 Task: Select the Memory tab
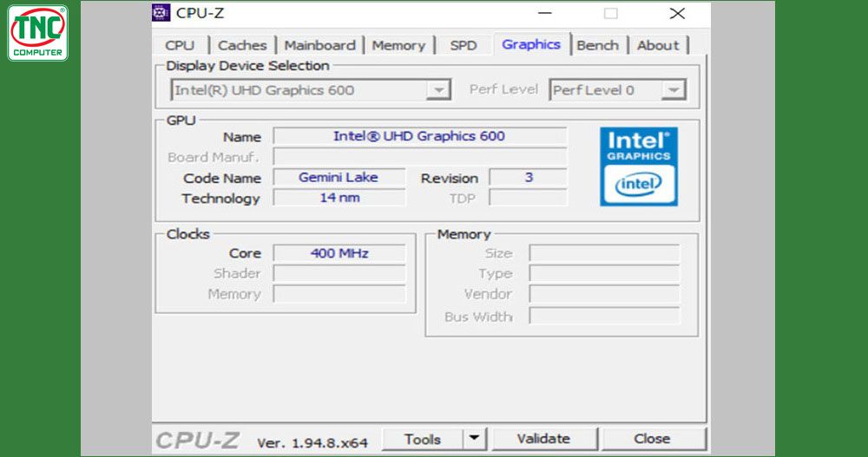pos(398,45)
